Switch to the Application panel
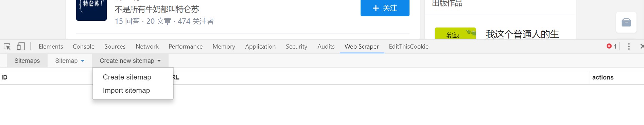Viewport: 644px width, 125px height. coord(260,47)
